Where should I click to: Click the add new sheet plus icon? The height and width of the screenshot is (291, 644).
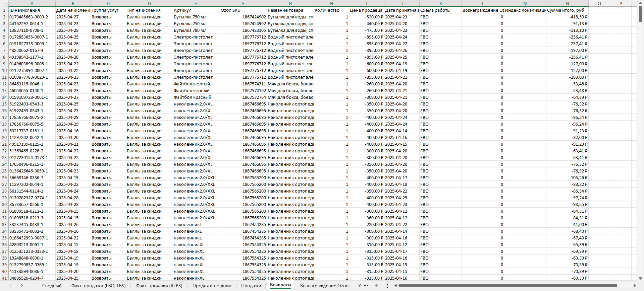coord(376,286)
